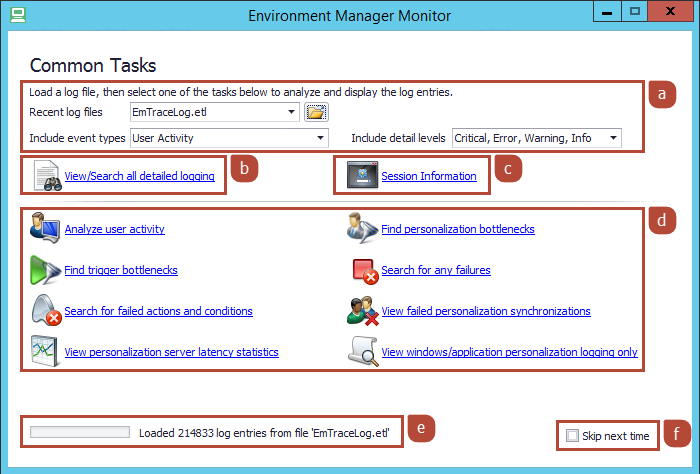Open the Include detail levels dropdown

[613, 138]
